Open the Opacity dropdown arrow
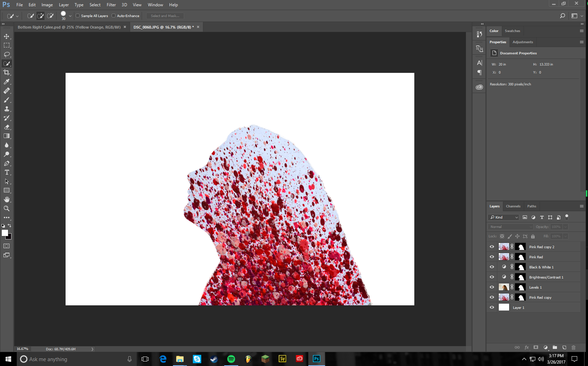The height and width of the screenshot is (366, 588). click(x=565, y=227)
